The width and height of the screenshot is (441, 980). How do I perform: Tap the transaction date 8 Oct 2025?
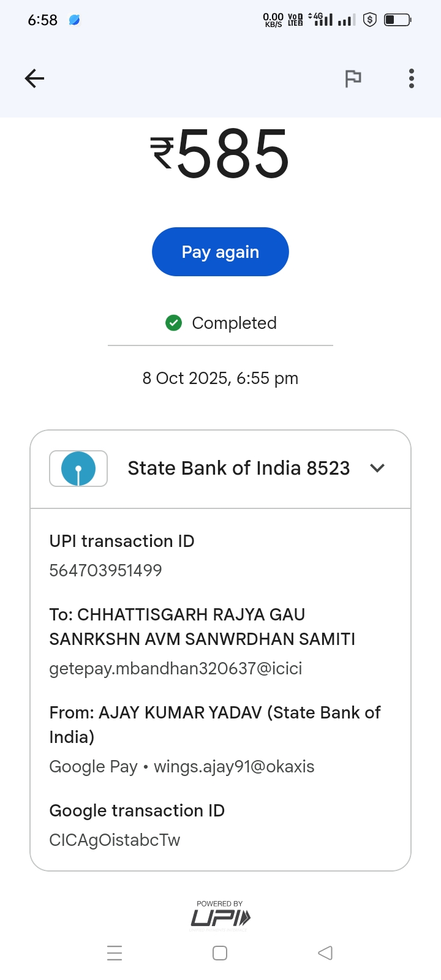click(221, 379)
